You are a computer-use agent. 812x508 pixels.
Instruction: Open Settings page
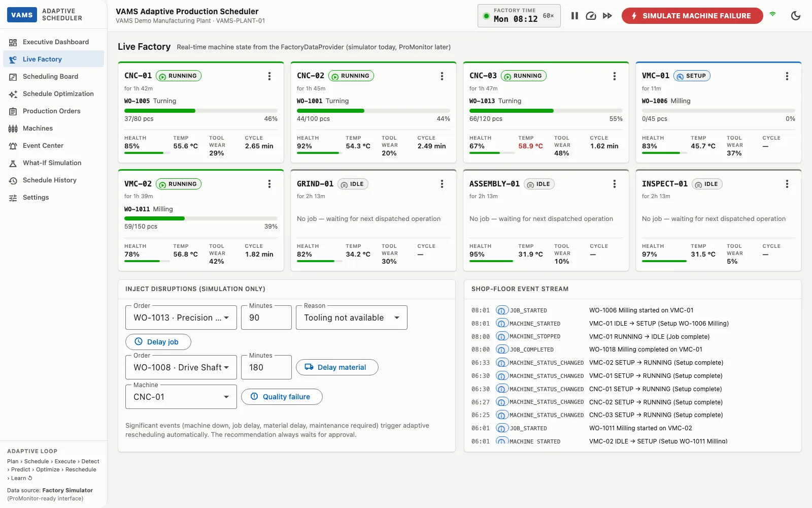[53, 198]
